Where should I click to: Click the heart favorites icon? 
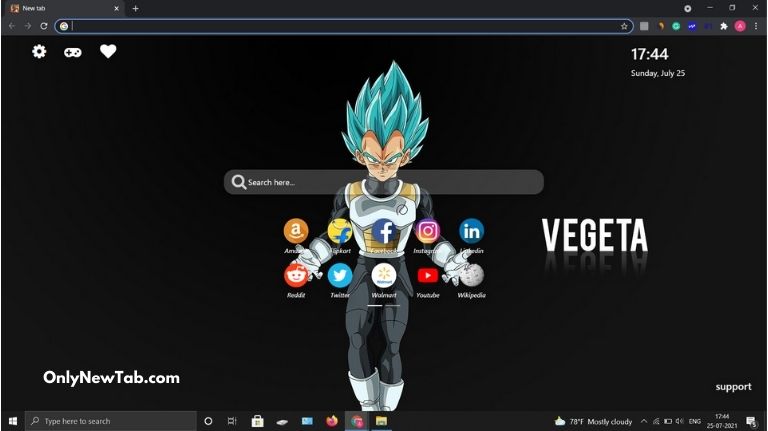tap(108, 51)
